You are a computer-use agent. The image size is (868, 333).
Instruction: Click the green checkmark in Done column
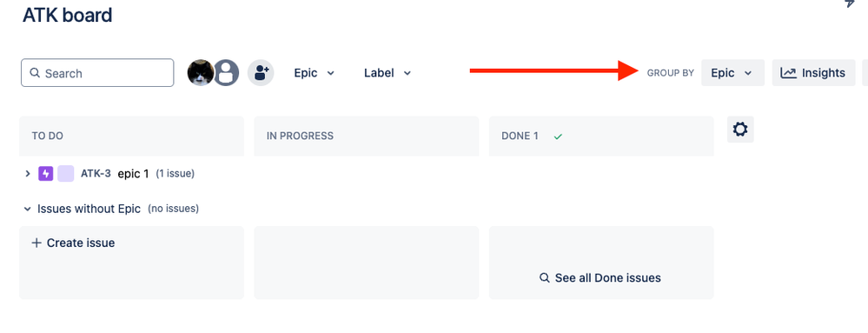point(558,137)
